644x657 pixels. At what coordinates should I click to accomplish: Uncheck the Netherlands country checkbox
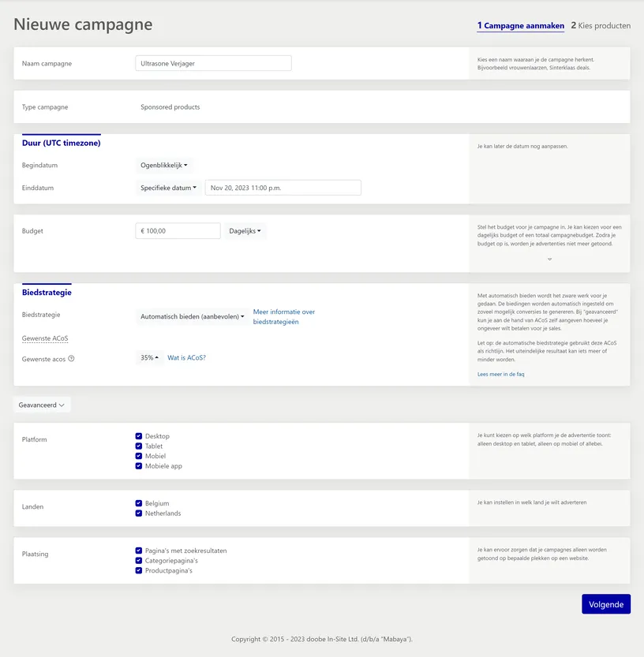tap(139, 513)
